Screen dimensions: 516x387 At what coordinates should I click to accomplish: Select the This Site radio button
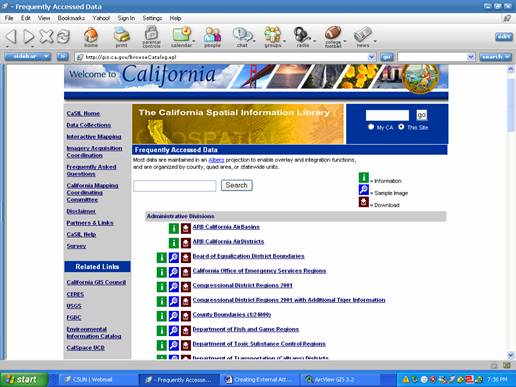pos(401,127)
